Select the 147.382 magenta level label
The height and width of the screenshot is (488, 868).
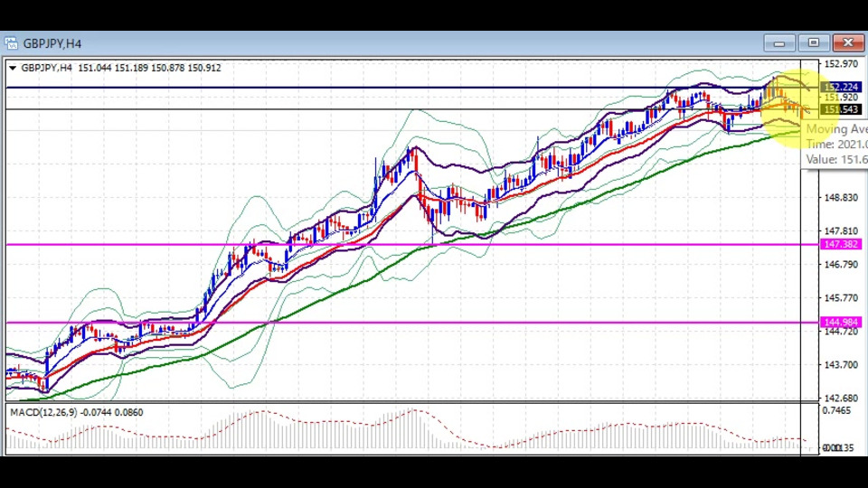[840, 244]
